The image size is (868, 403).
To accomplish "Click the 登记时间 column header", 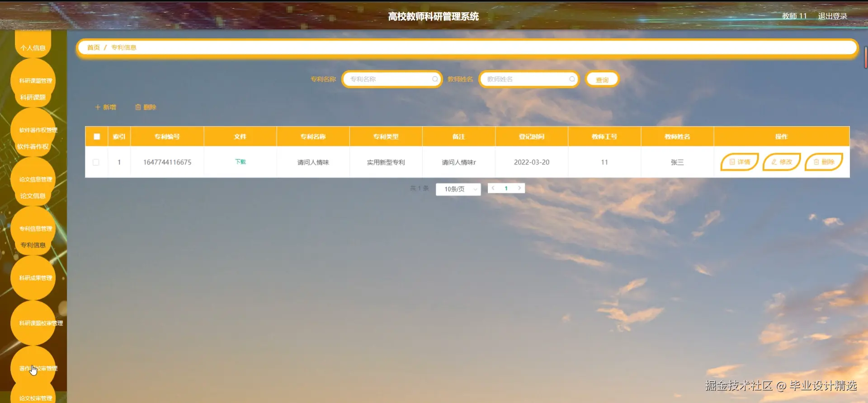I will [x=532, y=136].
